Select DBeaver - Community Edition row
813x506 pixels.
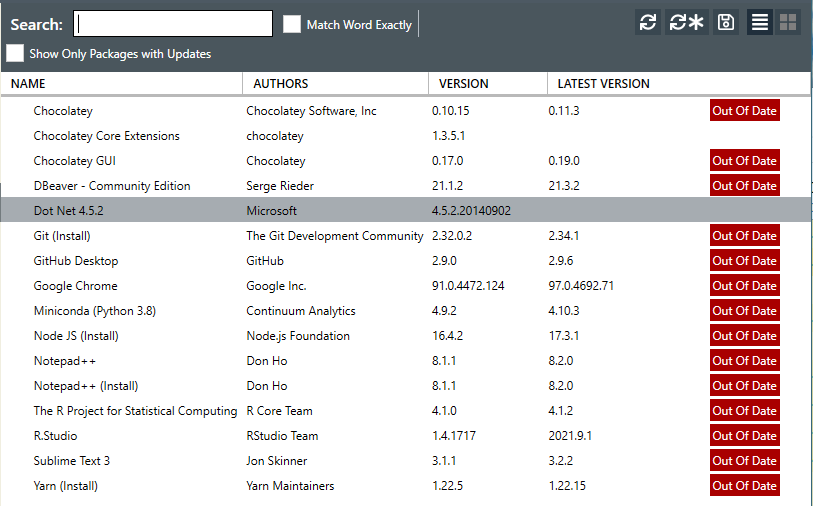(406, 186)
